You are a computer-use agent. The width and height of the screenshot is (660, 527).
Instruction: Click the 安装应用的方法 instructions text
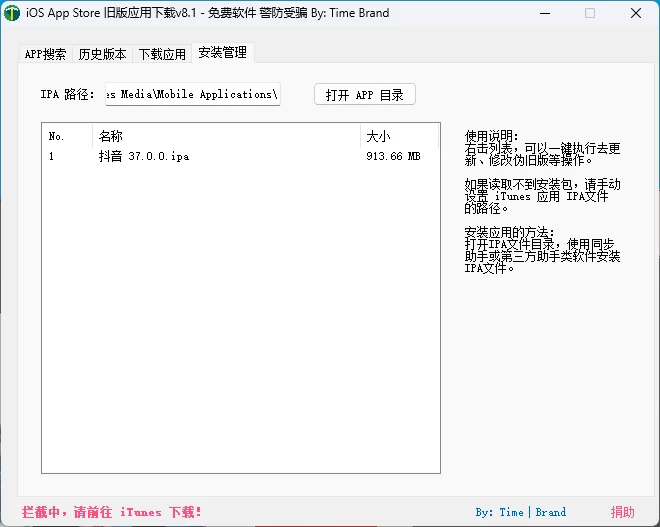point(542,250)
